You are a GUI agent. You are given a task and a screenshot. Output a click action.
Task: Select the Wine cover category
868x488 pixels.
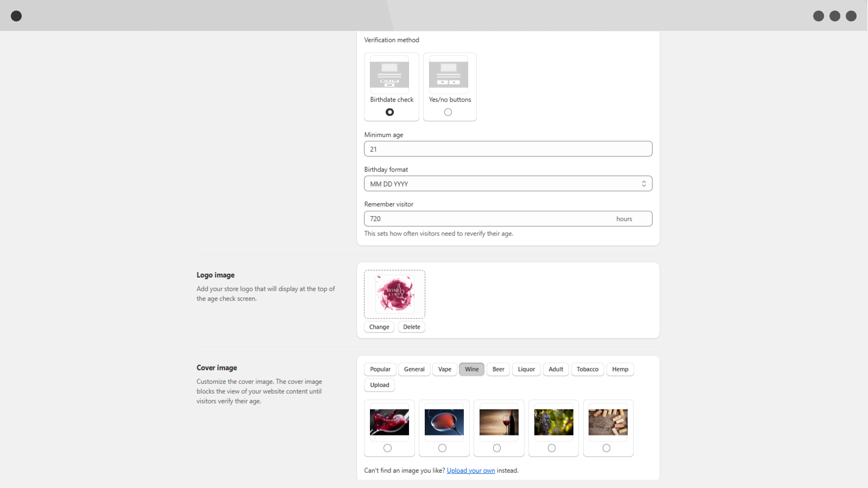472,369
